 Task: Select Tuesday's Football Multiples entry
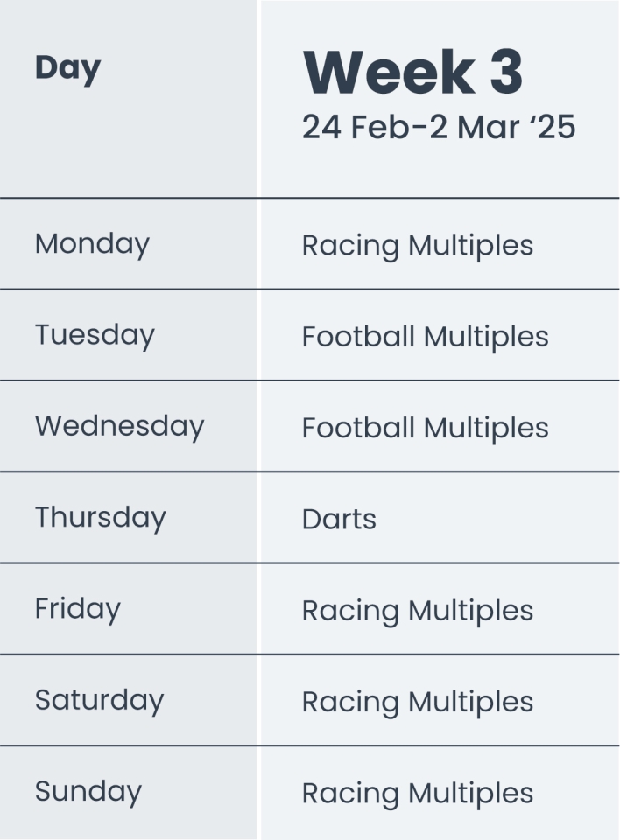point(425,337)
